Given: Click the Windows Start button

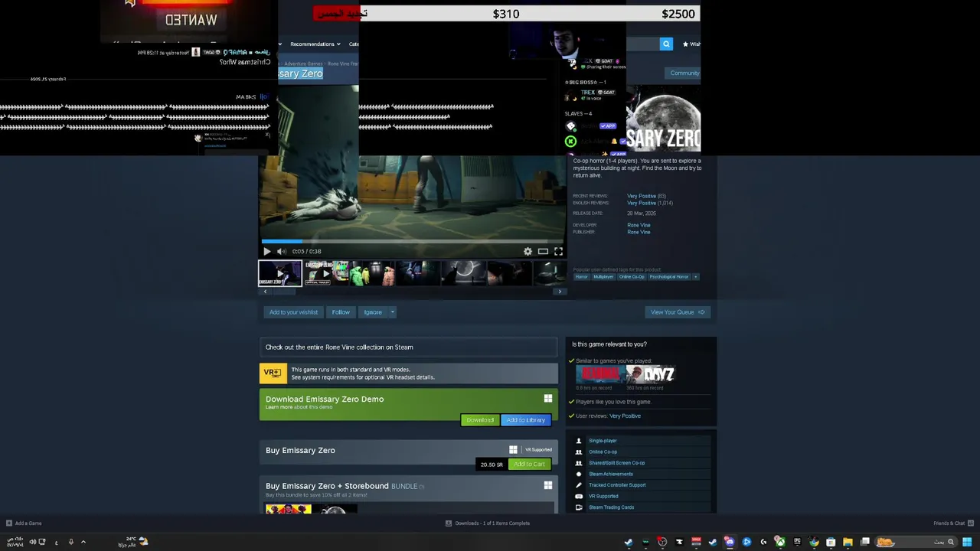Looking at the screenshot, I should (x=967, y=542).
